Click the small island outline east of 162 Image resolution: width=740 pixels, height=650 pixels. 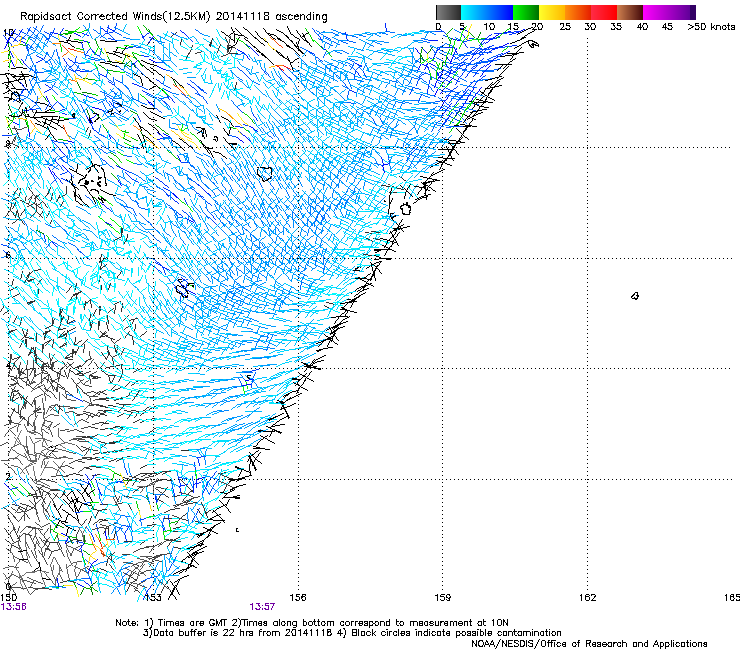coord(635,296)
